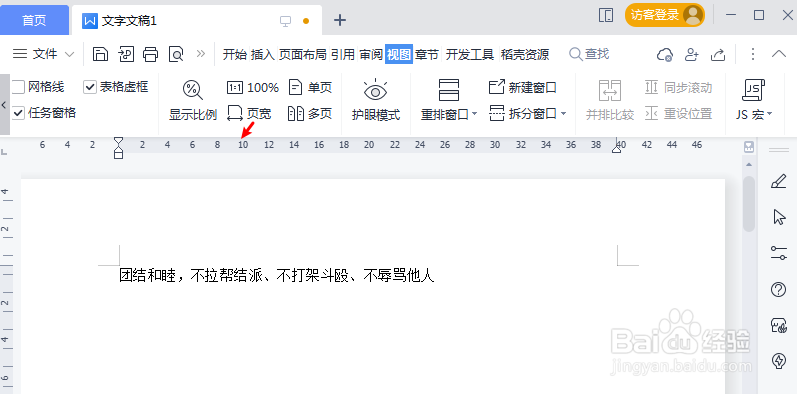
Task: Click the Print icon
Action: tap(150, 54)
